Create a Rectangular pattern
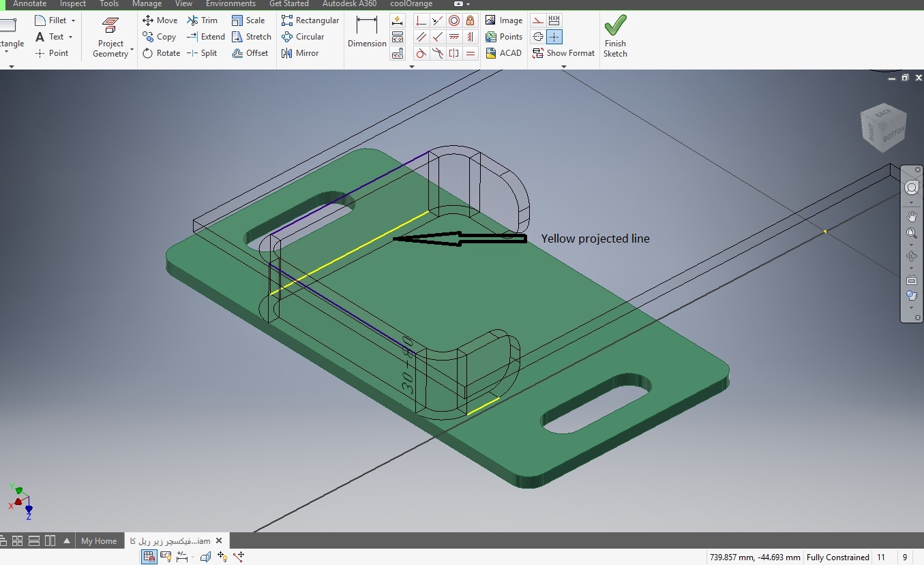 (x=310, y=20)
